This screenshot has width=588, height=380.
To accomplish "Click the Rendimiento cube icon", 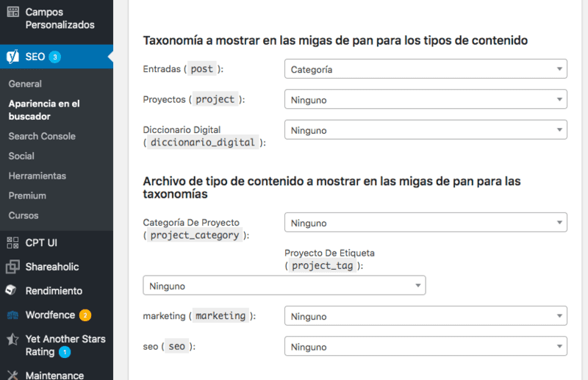I will pyautogui.click(x=12, y=290).
